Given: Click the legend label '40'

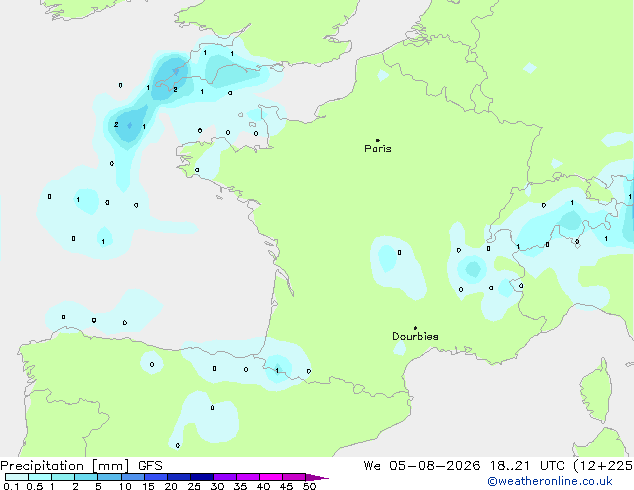Looking at the screenshot, I should tap(263, 486).
